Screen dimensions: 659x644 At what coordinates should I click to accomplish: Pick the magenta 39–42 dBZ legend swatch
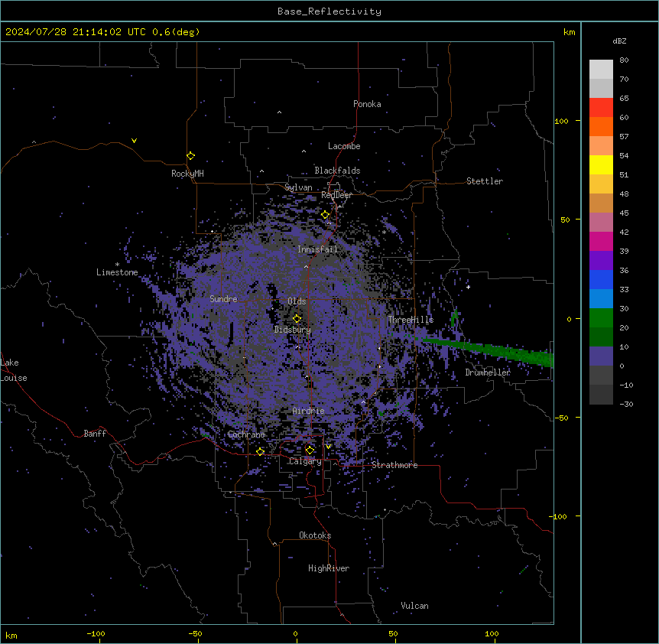coord(601,241)
